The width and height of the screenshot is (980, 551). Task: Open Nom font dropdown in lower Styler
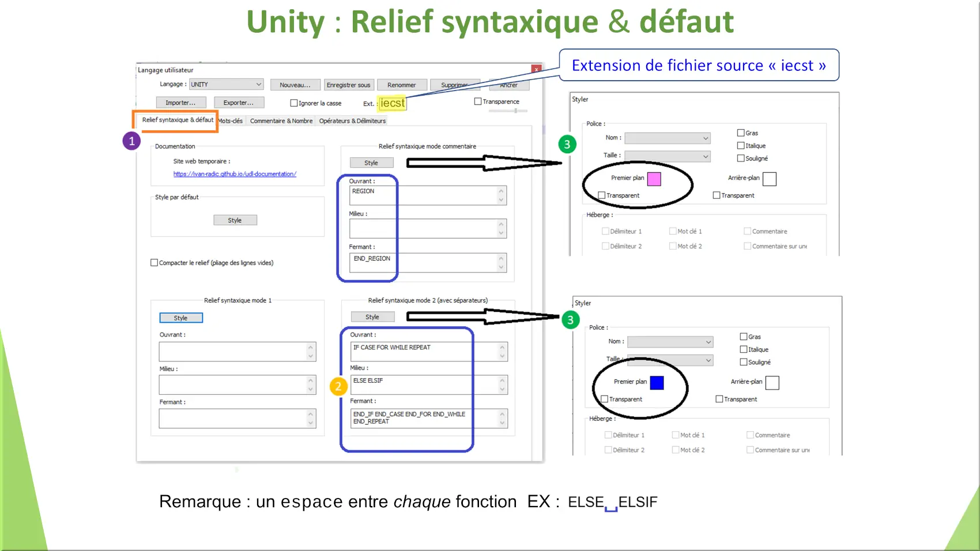click(x=670, y=342)
